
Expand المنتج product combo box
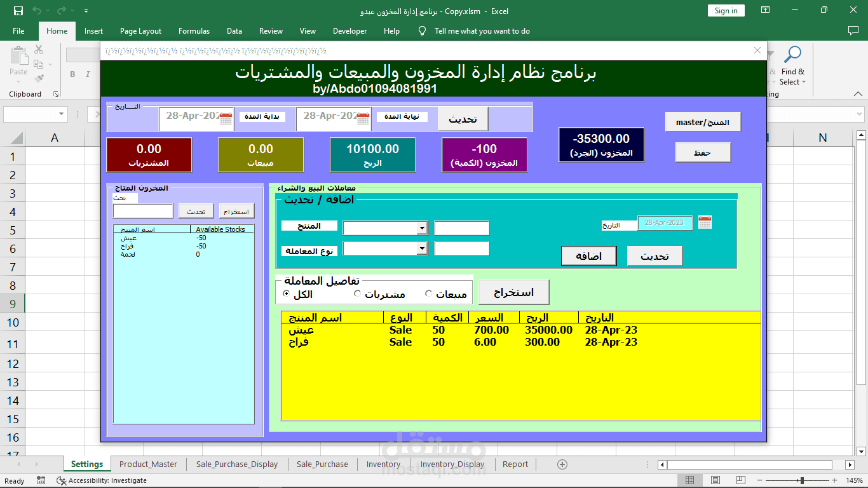pyautogui.click(x=422, y=228)
